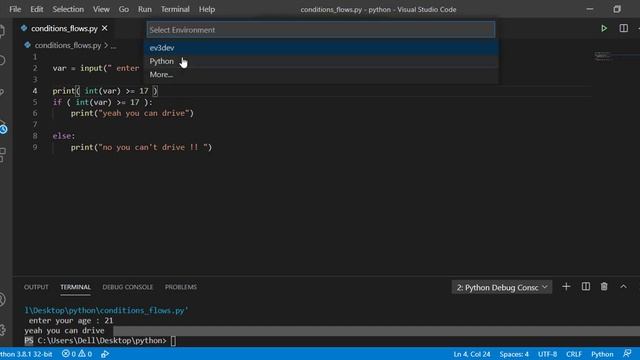This screenshot has width=640, height=360.
Task: Focus the Select Environment input field
Action: 321,30
